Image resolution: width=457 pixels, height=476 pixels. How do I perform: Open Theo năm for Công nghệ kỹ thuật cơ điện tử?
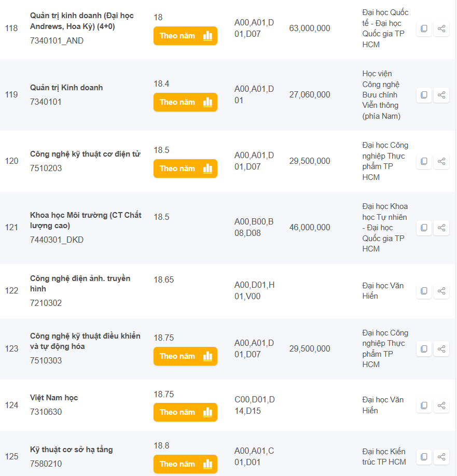pyautogui.click(x=185, y=169)
